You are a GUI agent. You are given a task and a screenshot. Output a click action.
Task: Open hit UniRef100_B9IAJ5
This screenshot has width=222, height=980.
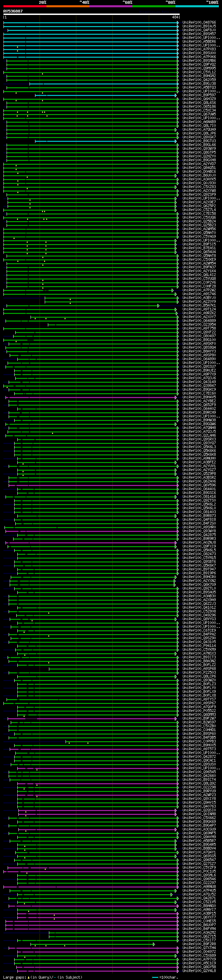(x=199, y=26)
